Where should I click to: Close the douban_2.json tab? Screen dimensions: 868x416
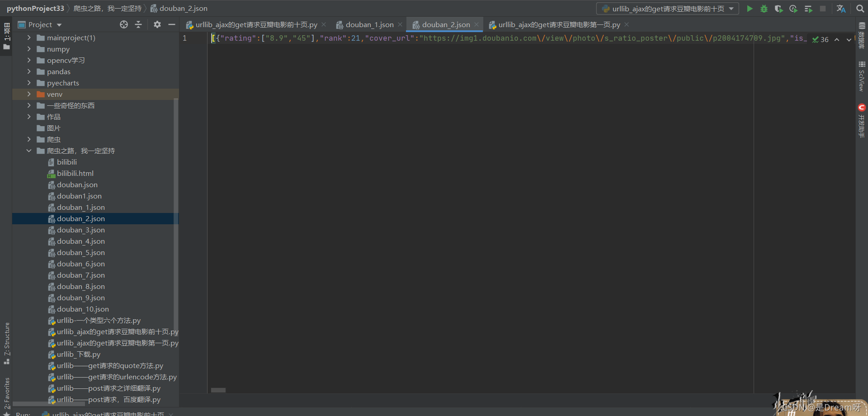(476, 25)
